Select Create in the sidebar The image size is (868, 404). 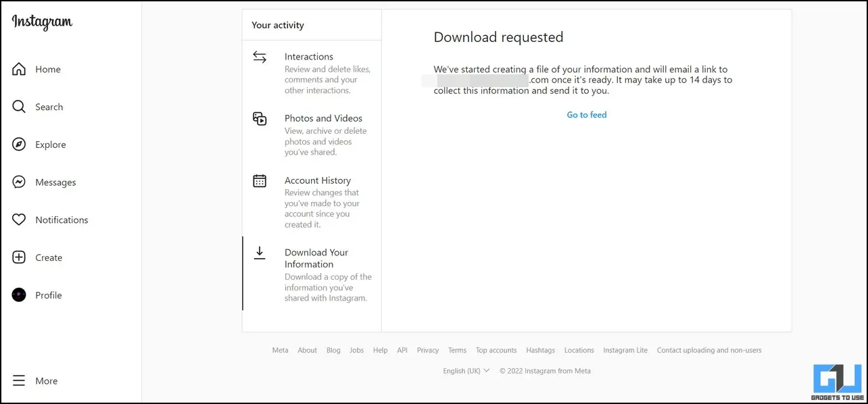[x=49, y=257]
